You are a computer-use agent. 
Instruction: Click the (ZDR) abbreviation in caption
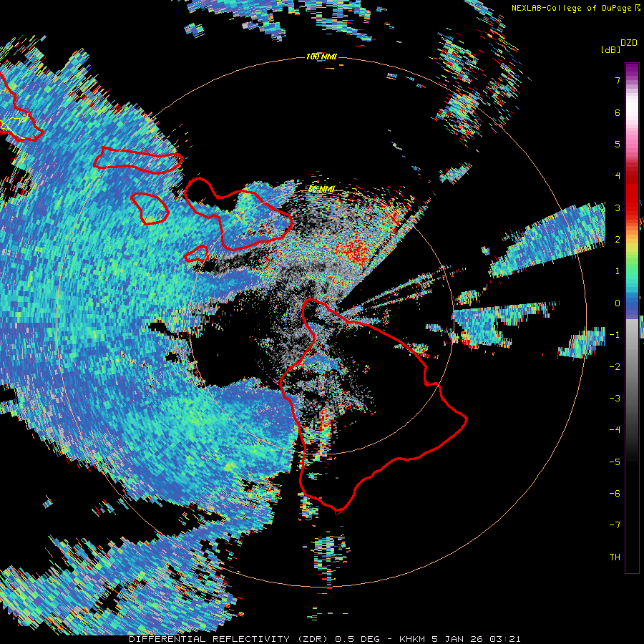313,639
